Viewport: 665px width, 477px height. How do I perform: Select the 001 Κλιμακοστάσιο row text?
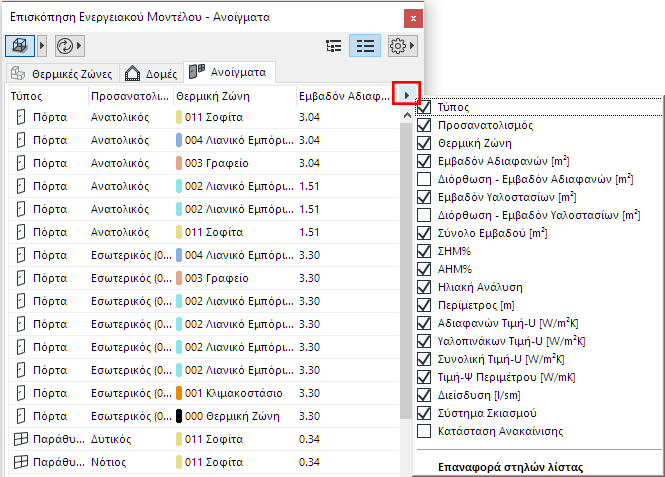coord(234,393)
